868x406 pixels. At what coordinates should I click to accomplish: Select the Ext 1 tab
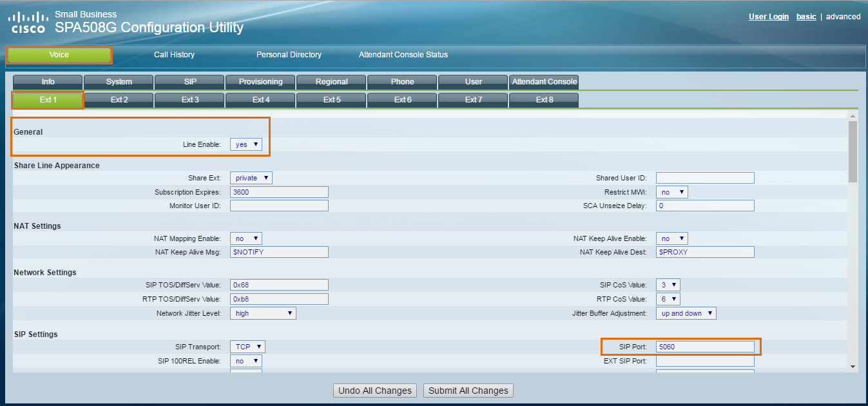click(x=48, y=100)
